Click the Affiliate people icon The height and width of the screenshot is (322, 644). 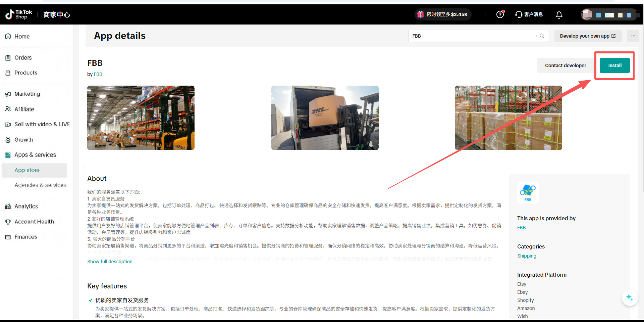click(x=8, y=109)
